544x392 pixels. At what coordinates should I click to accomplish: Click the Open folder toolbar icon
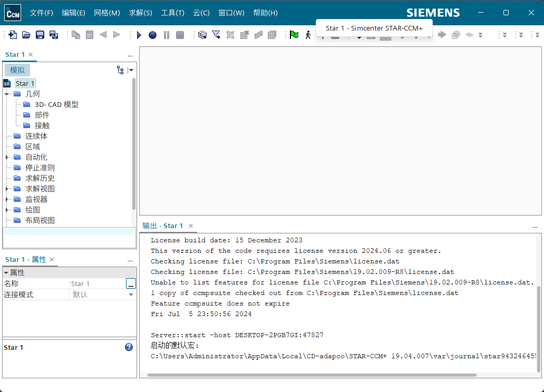click(26, 35)
